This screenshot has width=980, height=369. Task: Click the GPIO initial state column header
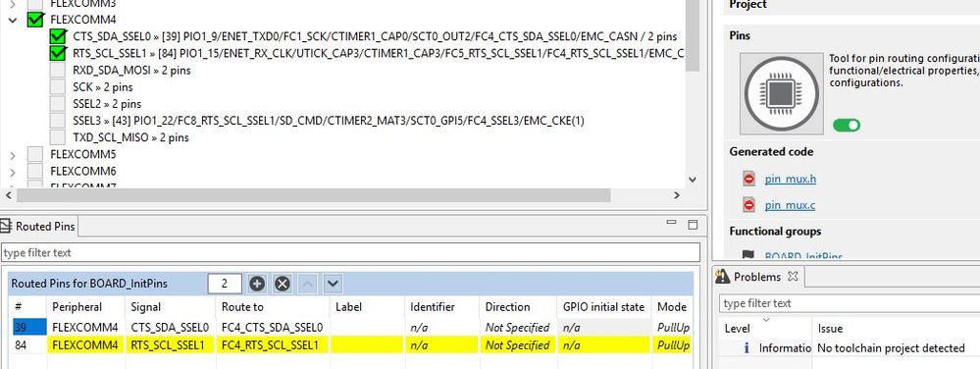[603, 307]
